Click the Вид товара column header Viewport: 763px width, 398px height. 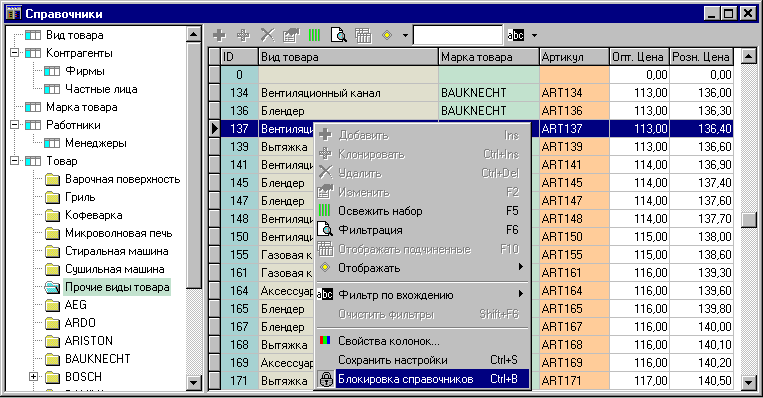pos(348,57)
